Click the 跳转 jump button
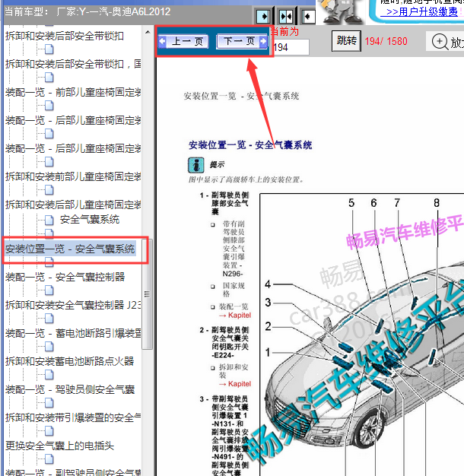Viewport: 464px width, 476px height. (x=347, y=40)
